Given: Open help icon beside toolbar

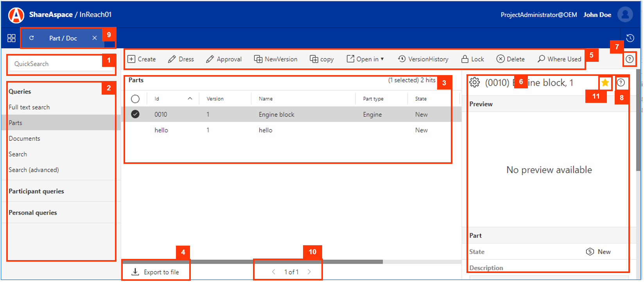Looking at the screenshot, I should tap(630, 59).
